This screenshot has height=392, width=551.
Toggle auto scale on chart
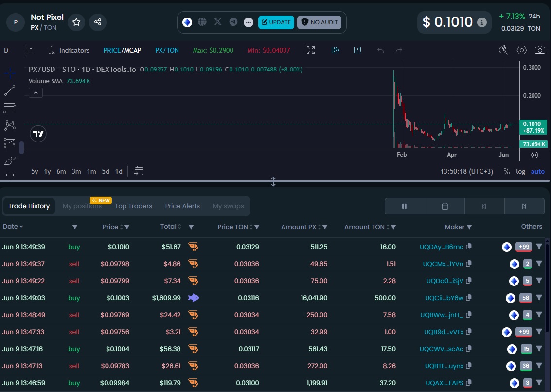[x=538, y=172]
